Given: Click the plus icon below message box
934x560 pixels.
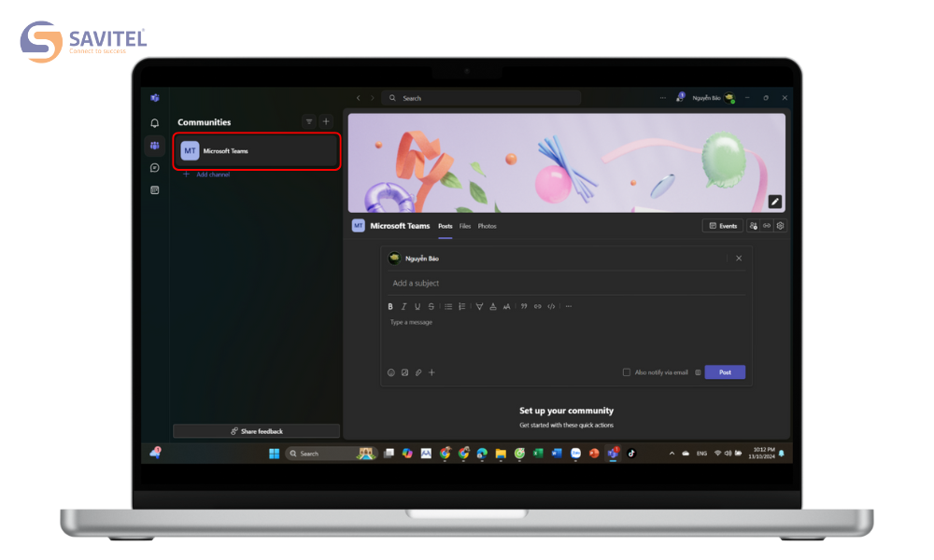Looking at the screenshot, I should point(432,372).
